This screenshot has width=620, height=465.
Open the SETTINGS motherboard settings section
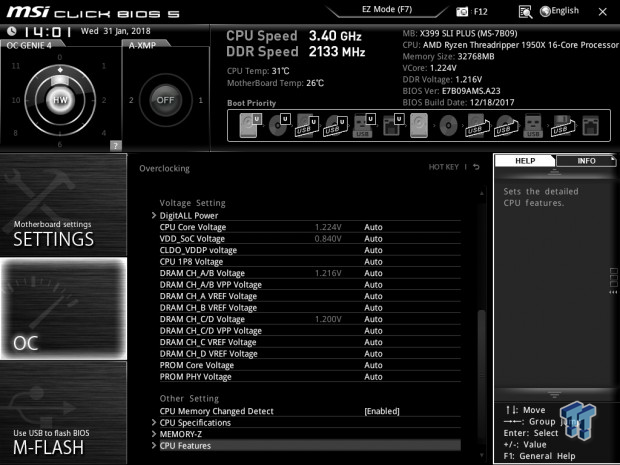click(x=63, y=205)
